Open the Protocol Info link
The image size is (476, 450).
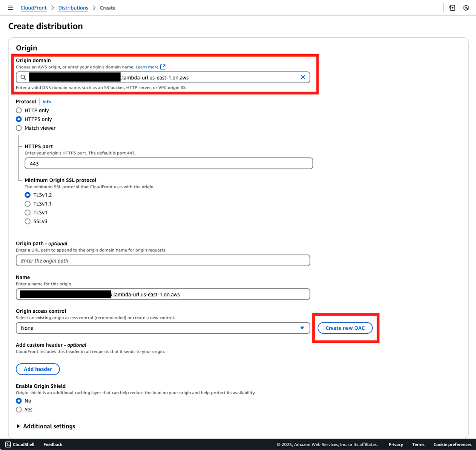click(47, 102)
